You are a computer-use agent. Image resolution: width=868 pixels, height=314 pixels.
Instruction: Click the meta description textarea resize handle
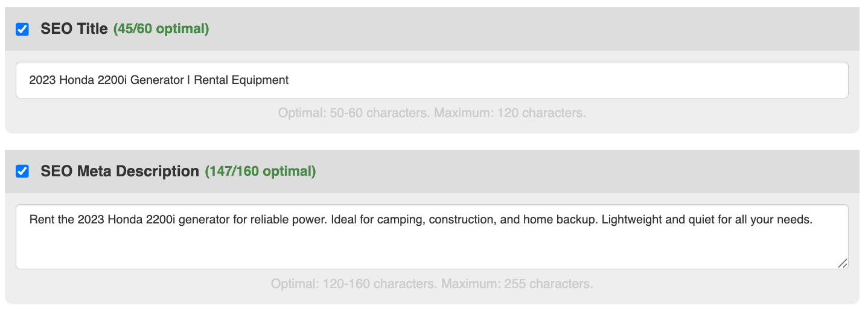click(x=842, y=263)
